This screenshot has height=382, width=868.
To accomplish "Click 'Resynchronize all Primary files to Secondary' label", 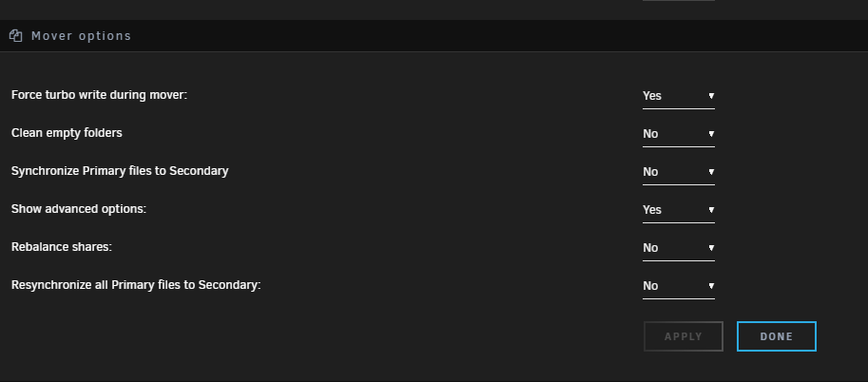I will coord(136,285).
